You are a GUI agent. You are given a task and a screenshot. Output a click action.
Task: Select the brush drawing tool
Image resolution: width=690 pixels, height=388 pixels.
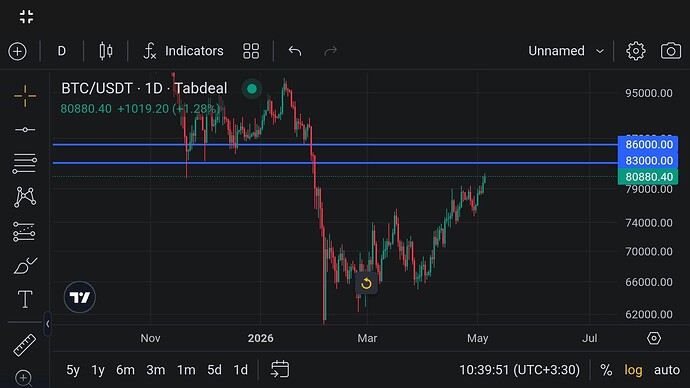point(25,265)
